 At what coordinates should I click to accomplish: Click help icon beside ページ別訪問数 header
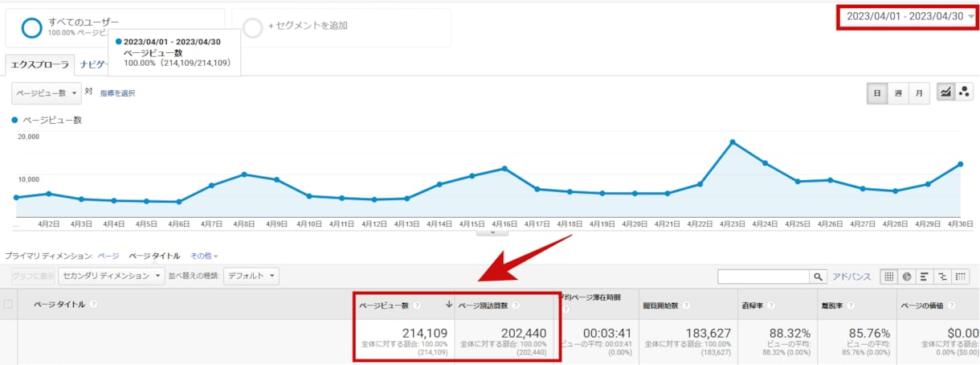pyautogui.click(x=517, y=306)
